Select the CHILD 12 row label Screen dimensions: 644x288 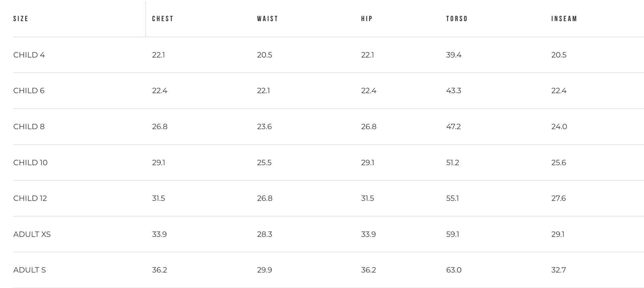click(30, 198)
